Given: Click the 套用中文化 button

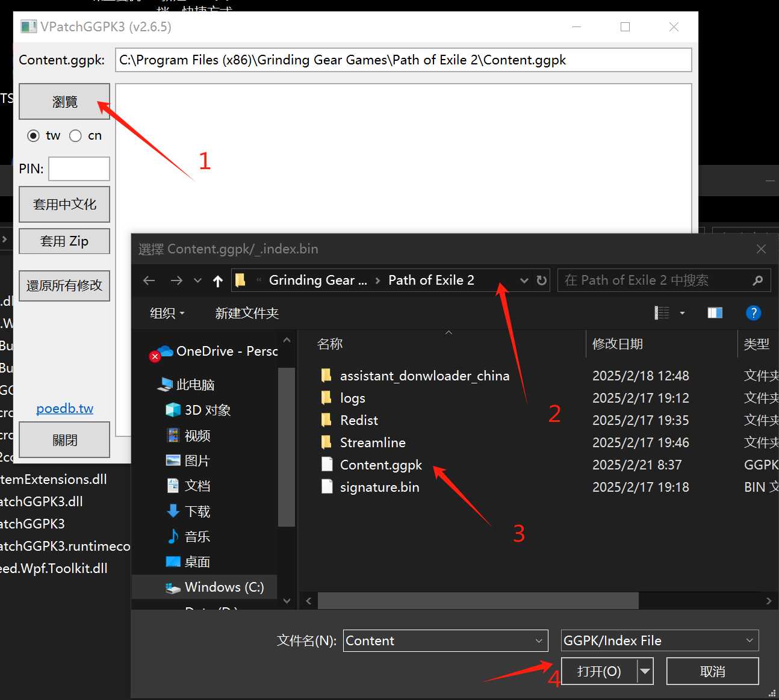Looking at the screenshot, I should pyautogui.click(x=64, y=205).
